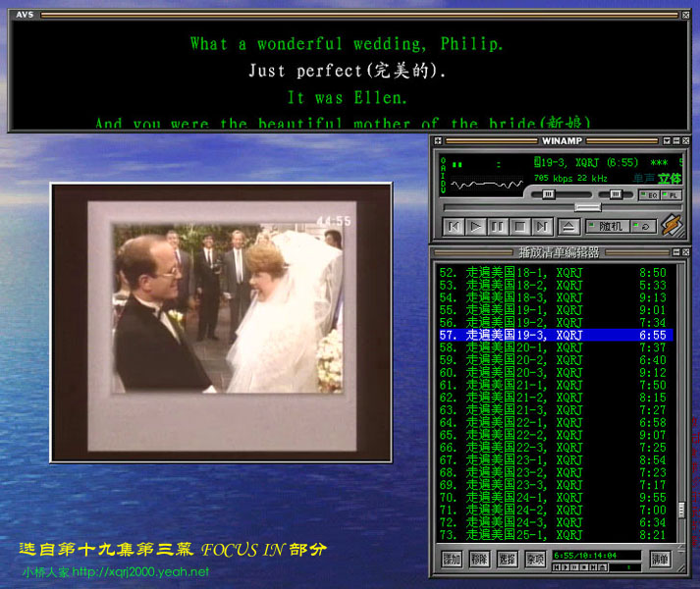
Task: Open the 清单 list options menu
Action: (x=660, y=559)
